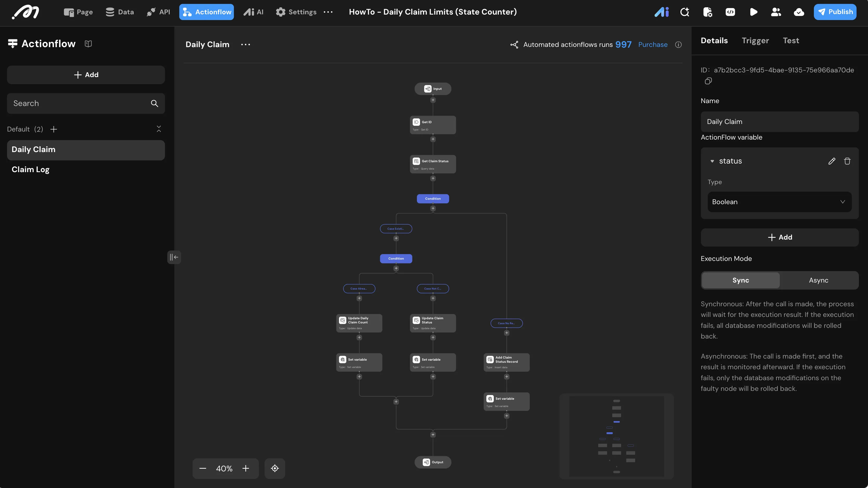Open the document settings icon in top bar
This screenshot has height=488, width=868.
point(708,12)
